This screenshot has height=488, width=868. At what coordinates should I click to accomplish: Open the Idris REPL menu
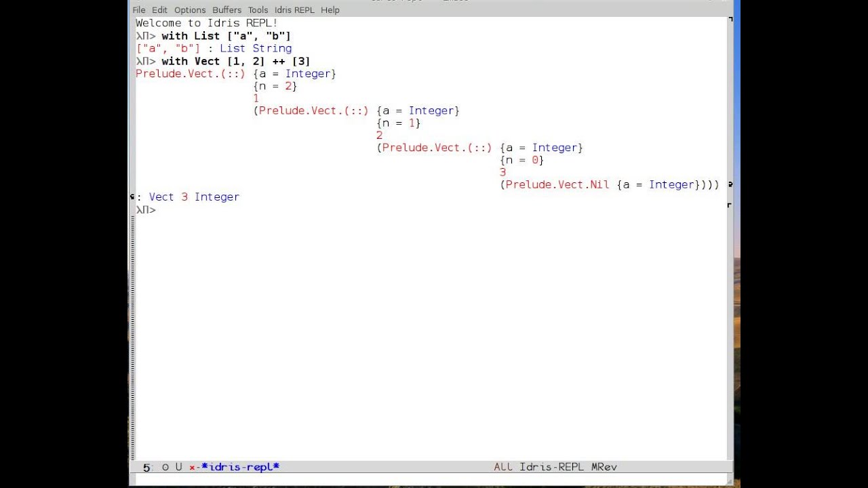[x=294, y=10]
